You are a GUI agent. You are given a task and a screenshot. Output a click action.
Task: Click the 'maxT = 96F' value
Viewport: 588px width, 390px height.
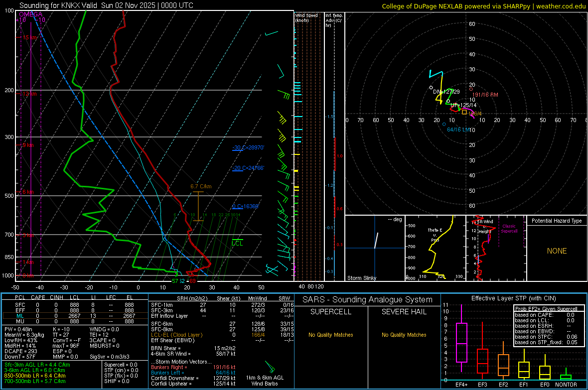(x=66, y=346)
